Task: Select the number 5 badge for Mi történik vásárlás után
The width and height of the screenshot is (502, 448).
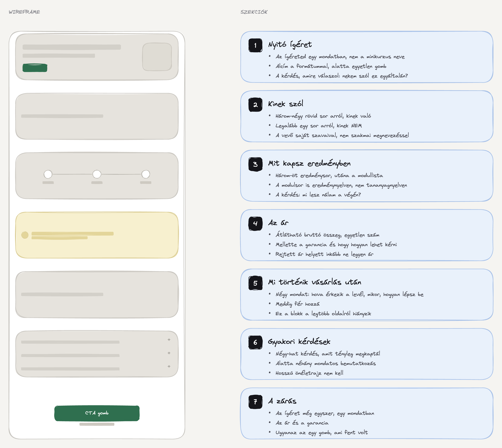Action: point(255,283)
